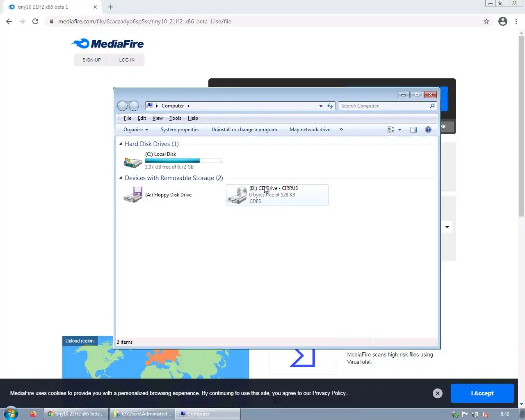525x420 pixels.
Task: Open the Help menu
Action: click(193, 118)
